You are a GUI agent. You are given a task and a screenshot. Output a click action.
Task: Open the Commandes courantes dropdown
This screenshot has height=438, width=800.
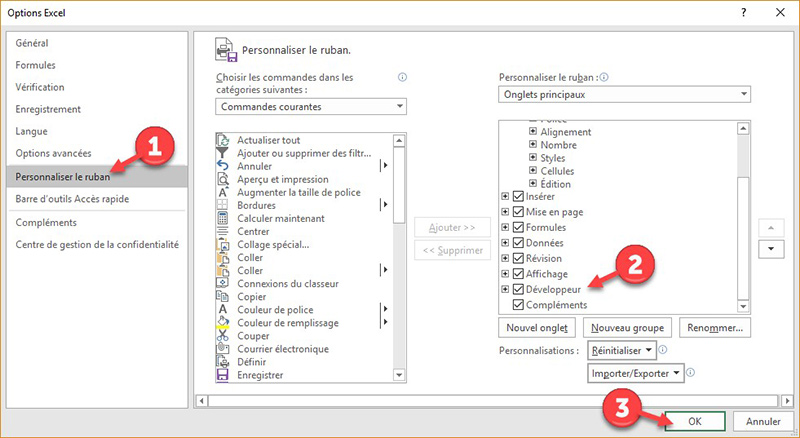(311, 107)
